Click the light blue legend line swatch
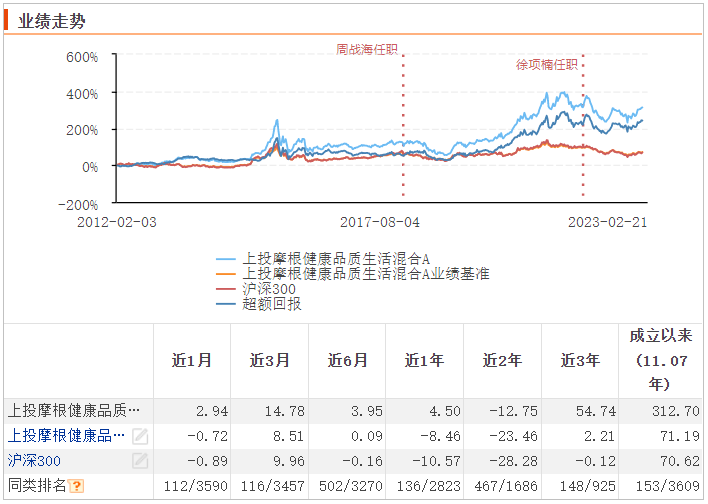This screenshot has width=708, height=504. coord(226,259)
